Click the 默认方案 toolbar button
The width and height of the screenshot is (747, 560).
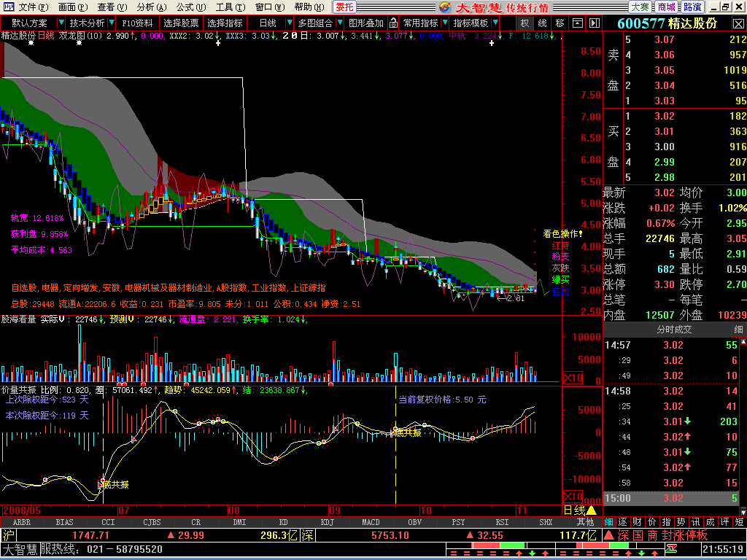point(29,23)
